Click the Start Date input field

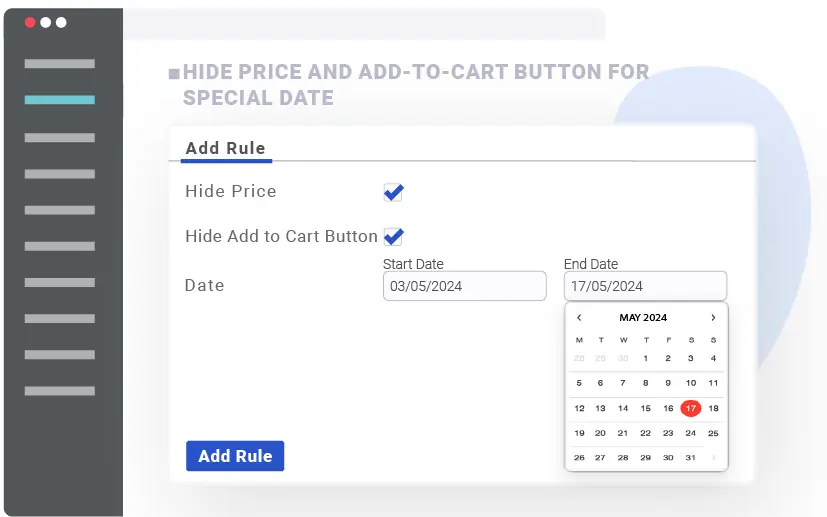pos(464,286)
